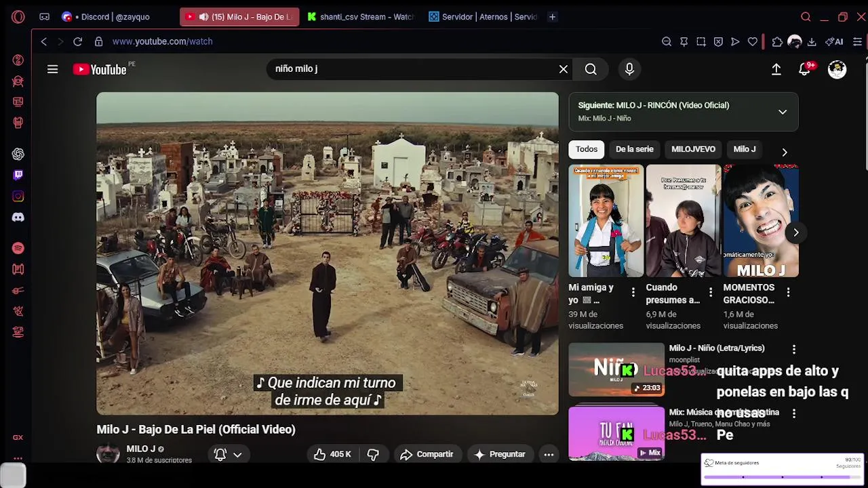Clear the search box with X
The image size is (868, 488).
pyautogui.click(x=564, y=69)
